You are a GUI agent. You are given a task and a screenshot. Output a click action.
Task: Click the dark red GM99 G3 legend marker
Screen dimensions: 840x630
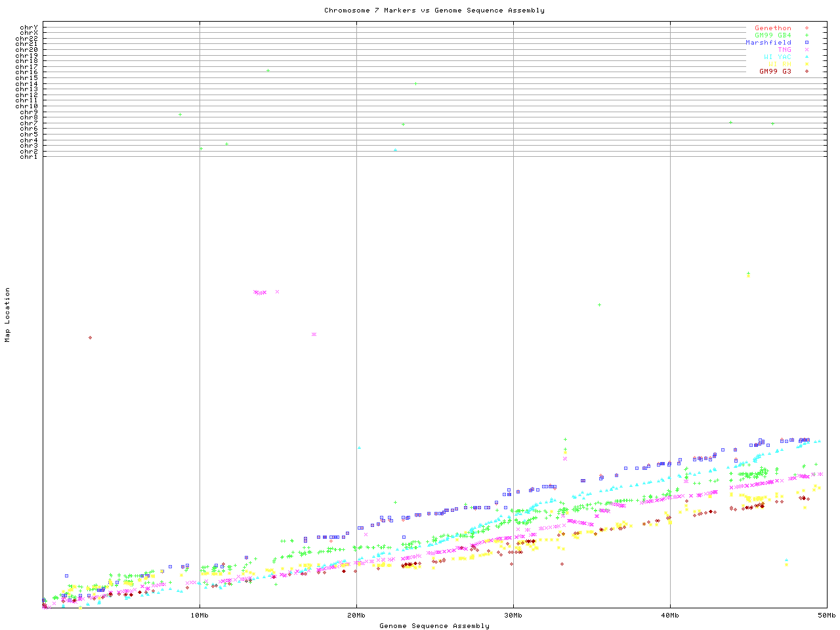(x=807, y=72)
